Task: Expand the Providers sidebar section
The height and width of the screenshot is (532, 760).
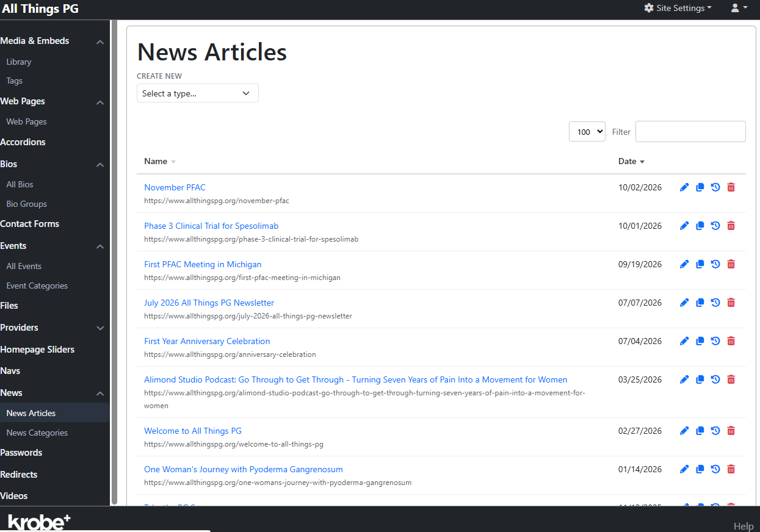Action: click(100, 328)
